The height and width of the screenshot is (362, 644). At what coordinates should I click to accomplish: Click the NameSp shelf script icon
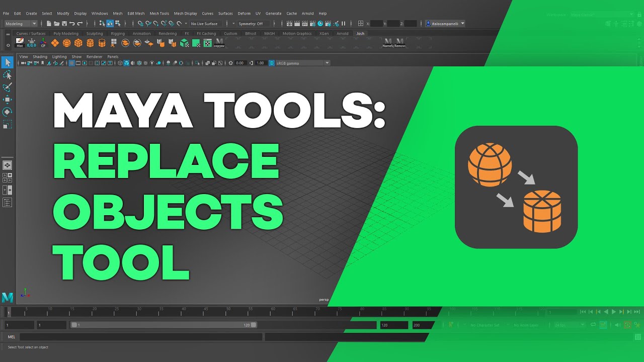tap(388, 43)
